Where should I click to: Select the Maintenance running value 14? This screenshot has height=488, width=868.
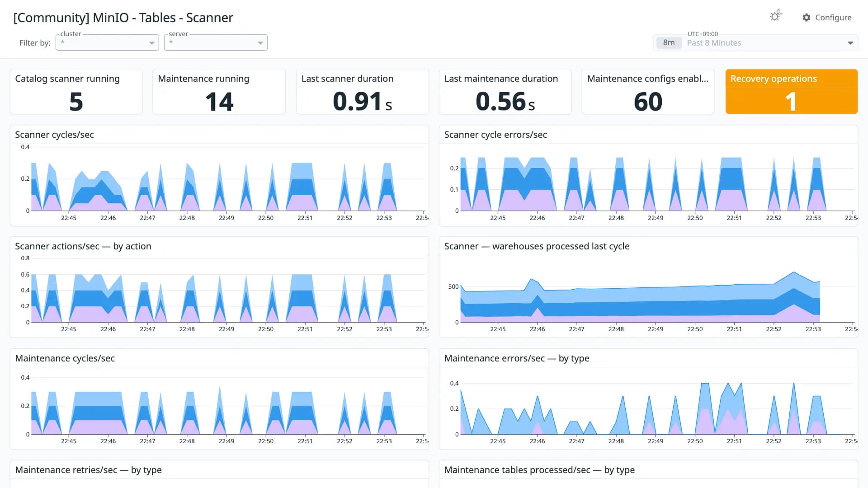pos(219,101)
